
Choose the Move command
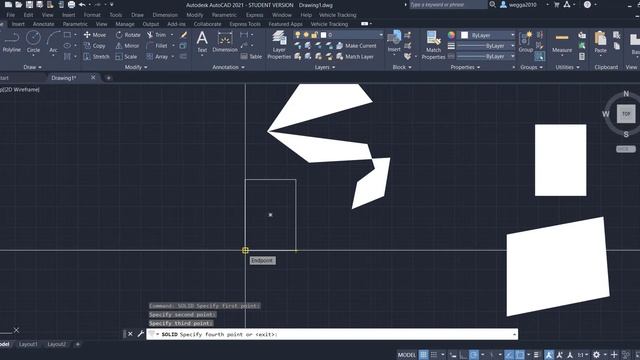tap(95, 35)
